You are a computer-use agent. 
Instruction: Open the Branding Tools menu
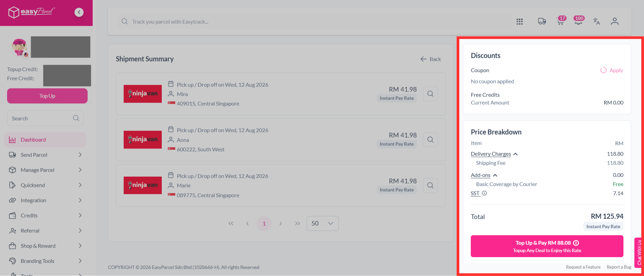tap(45, 261)
